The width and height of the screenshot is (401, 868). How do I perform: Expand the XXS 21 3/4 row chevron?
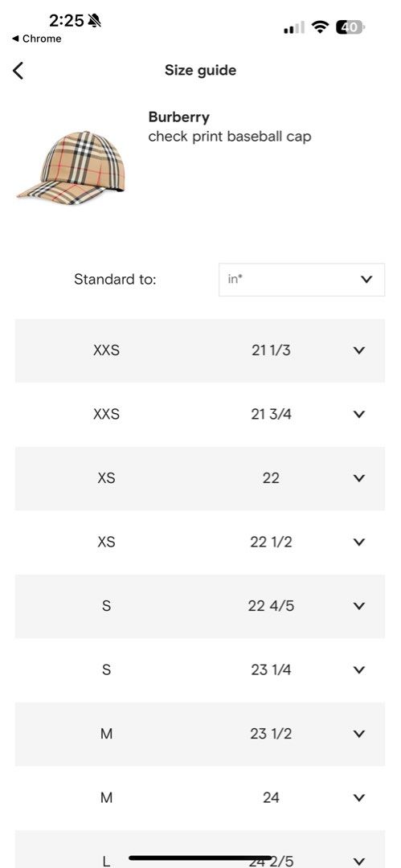pos(359,414)
